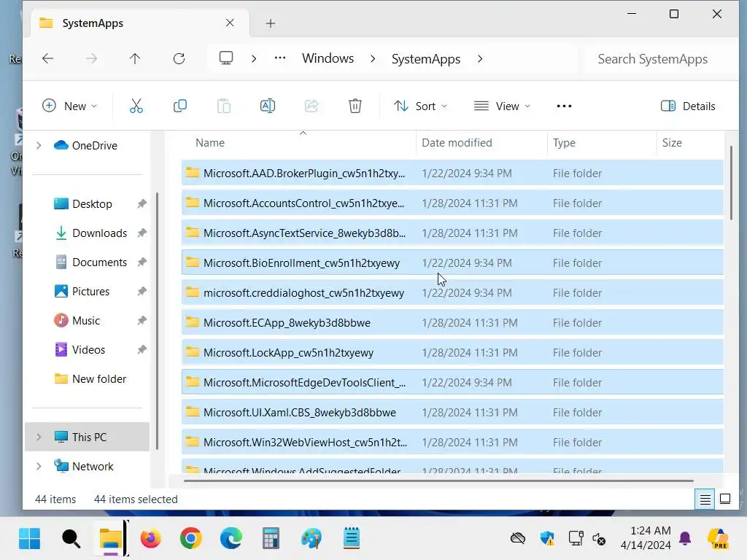The height and width of the screenshot is (560, 747).
Task: Click the SystemApps breadcrumb
Action: click(426, 59)
